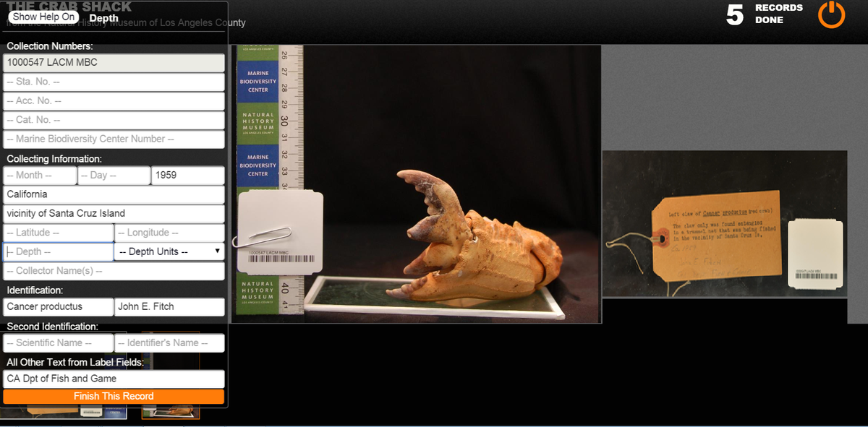Click the vicinity of Santa Cruz Island field

point(114,214)
